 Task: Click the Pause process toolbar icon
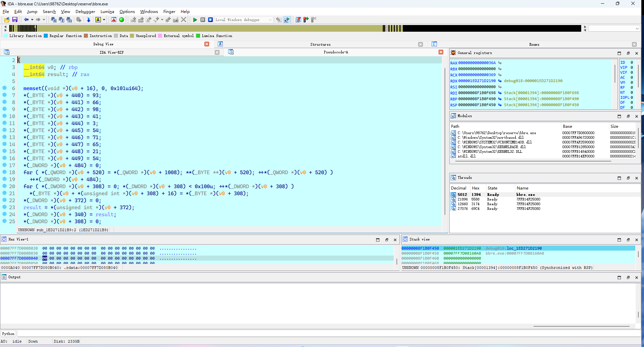(x=203, y=20)
